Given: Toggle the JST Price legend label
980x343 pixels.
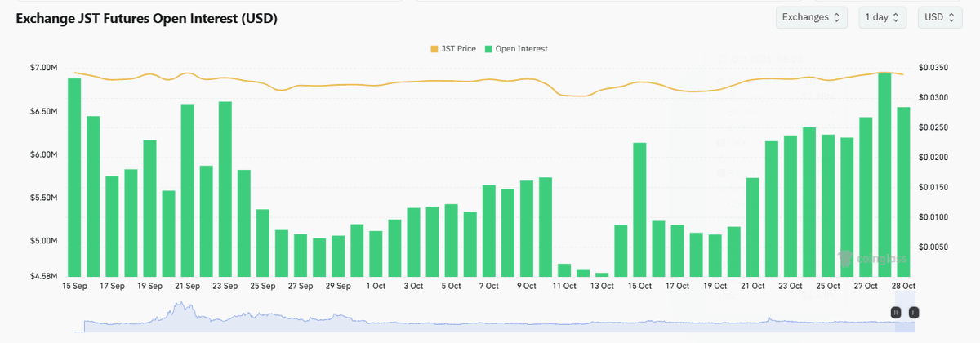Looking at the screenshot, I should point(457,49).
